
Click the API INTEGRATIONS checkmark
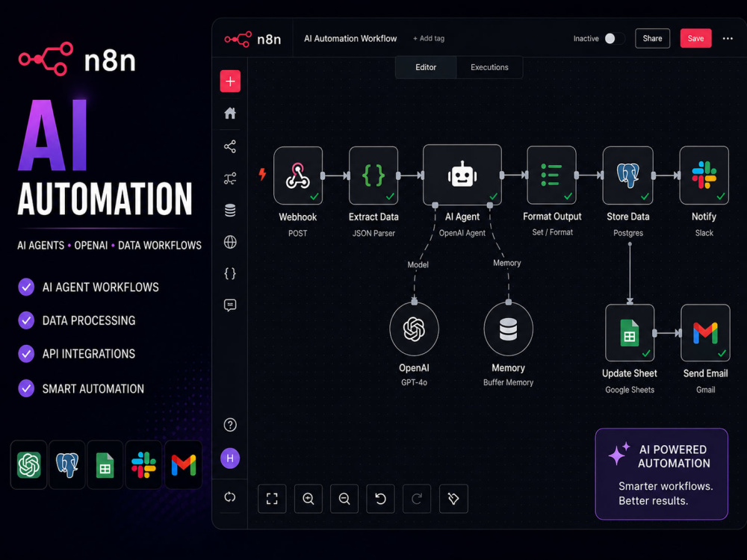tap(26, 354)
